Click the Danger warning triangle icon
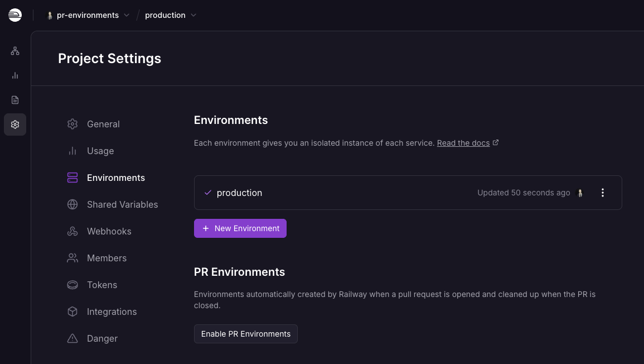Viewport: 644px width, 364px height. (x=72, y=338)
